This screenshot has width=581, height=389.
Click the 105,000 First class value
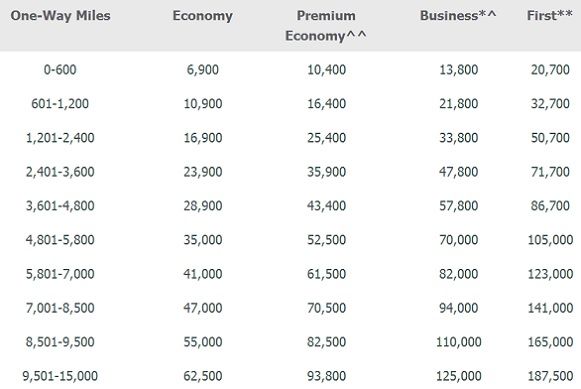551,240
